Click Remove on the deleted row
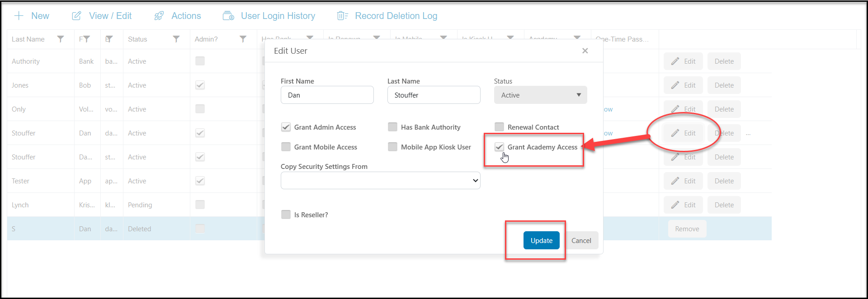The image size is (868, 299). pyautogui.click(x=687, y=229)
